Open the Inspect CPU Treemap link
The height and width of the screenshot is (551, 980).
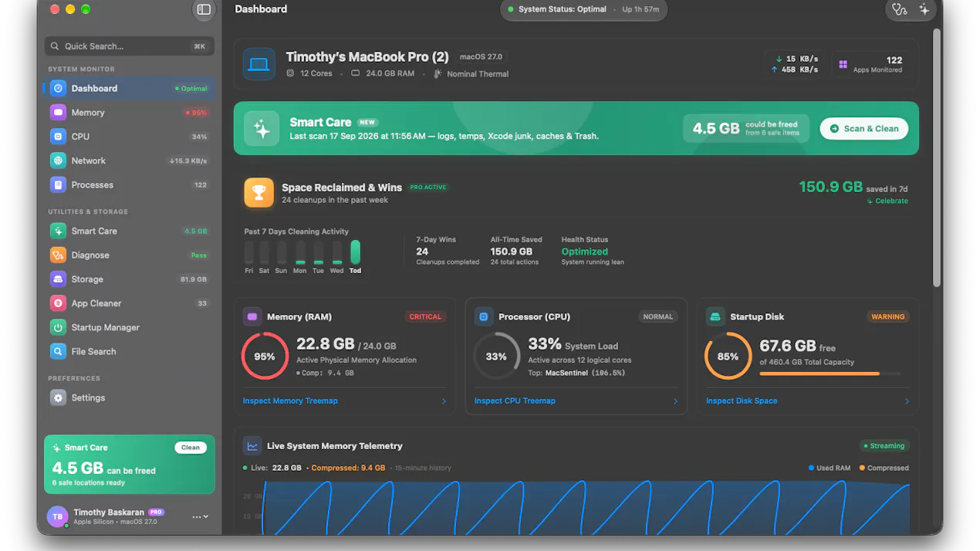[515, 401]
